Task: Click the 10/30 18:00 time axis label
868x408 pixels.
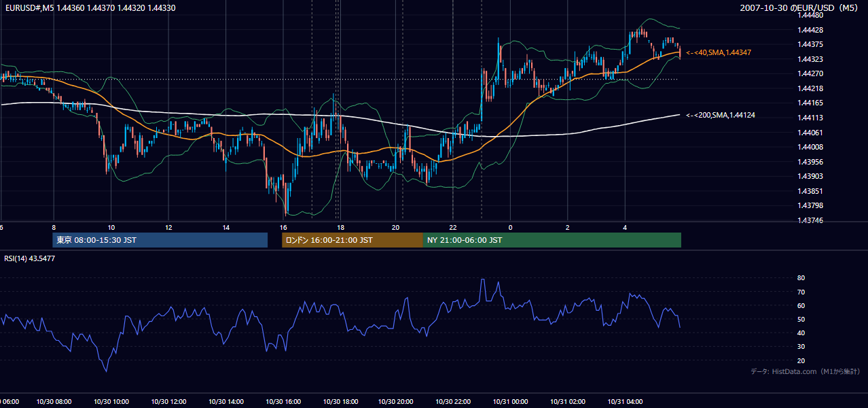Action: point(340,402)
